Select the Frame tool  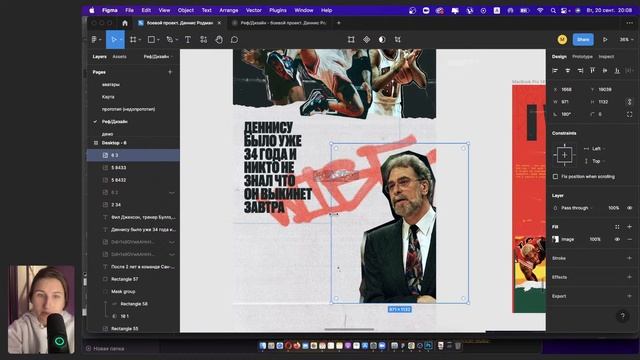[133, 40]
